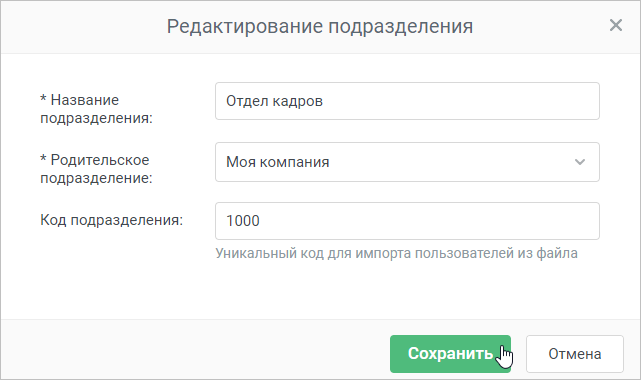Viewport: 641px width, 380px height.
Task: Click the Название подразделения label
Action: [96, 109]
